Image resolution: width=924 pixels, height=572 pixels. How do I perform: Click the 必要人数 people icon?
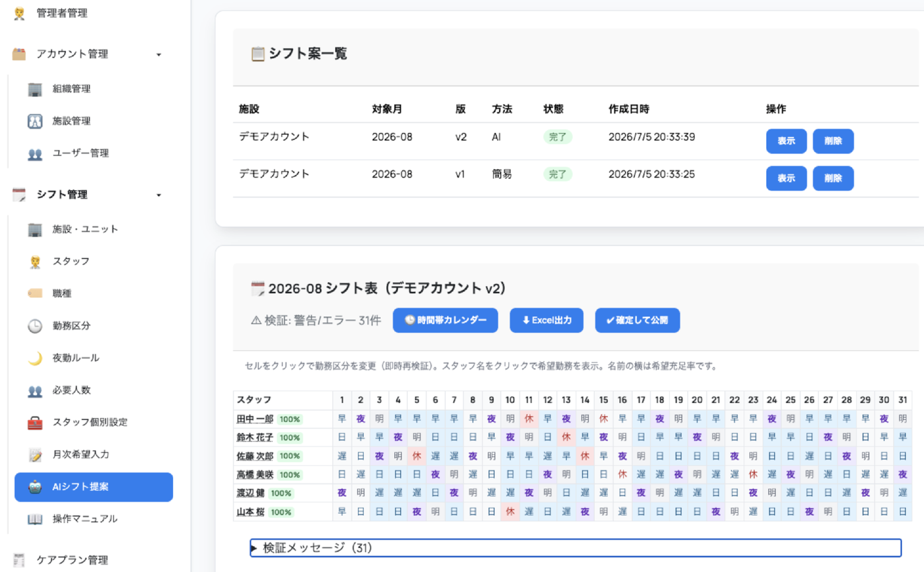pos(35,390)
